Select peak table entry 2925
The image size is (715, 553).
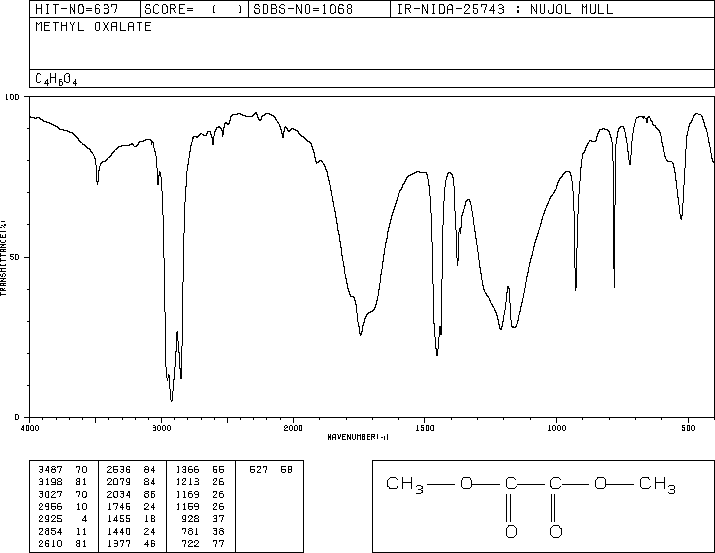tap(50, 519)
